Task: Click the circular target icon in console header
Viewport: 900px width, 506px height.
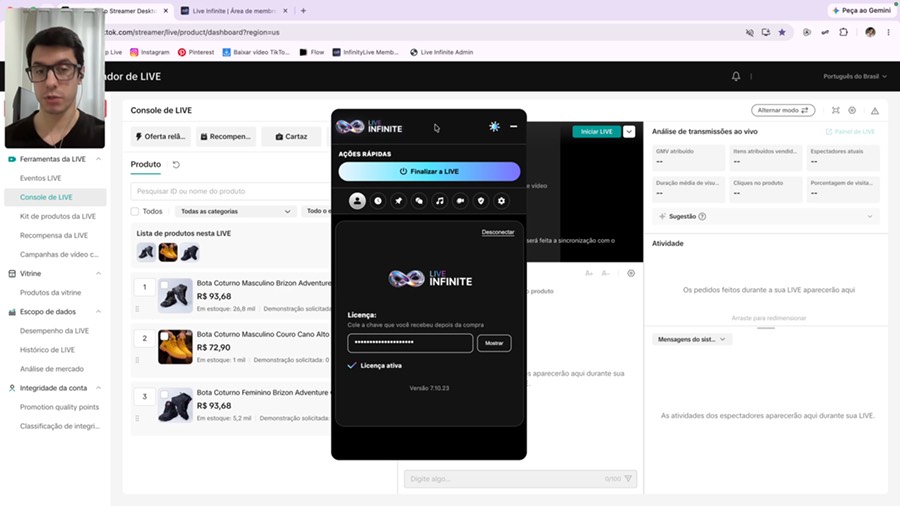Action: click(852, 110)
